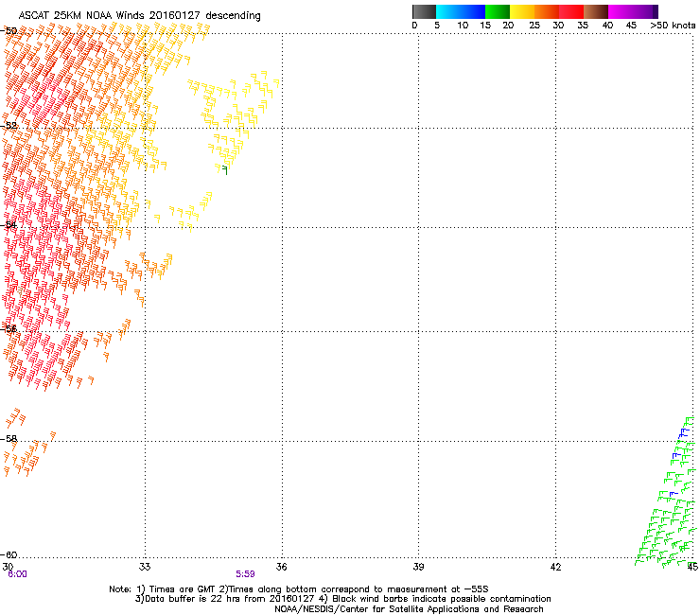Click the cyan 5-10 knots color segment
700x615 pixels.
coord(448,11)
